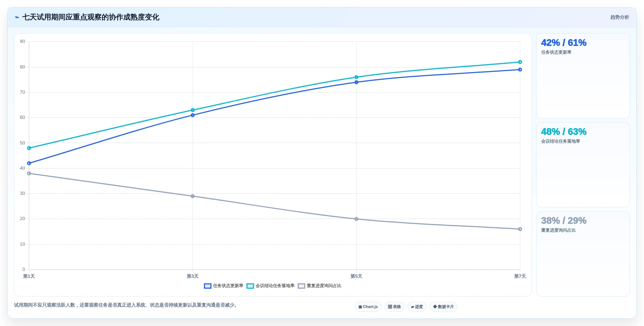
Task: Click 第1天 point on gray 重复进度询问占比 line
Action: 29,173
